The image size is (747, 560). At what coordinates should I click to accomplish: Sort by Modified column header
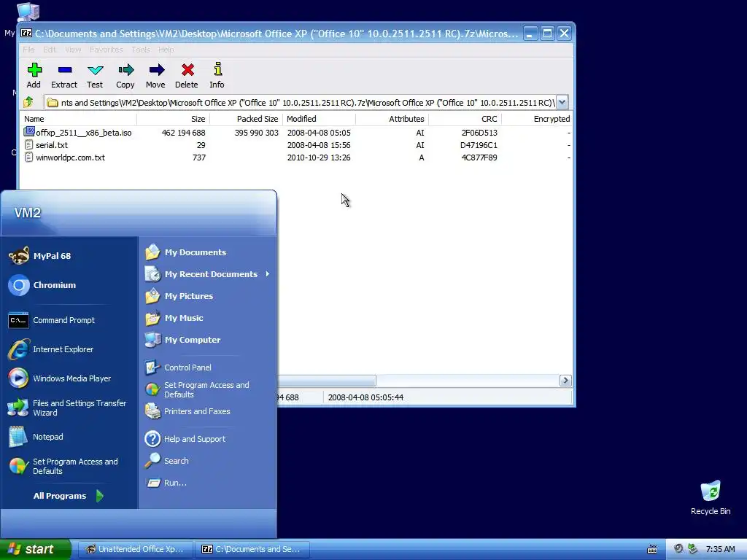pos(320,119)
